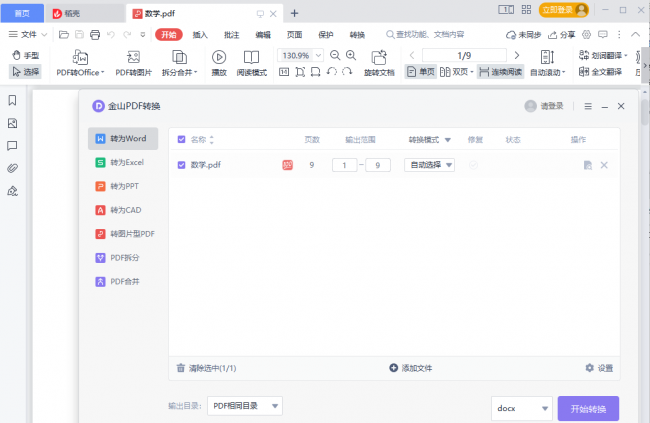Click 立即登录 login button
Image resolution: width=650 pixels, height=423 pixels.
(x=564, y=10)
